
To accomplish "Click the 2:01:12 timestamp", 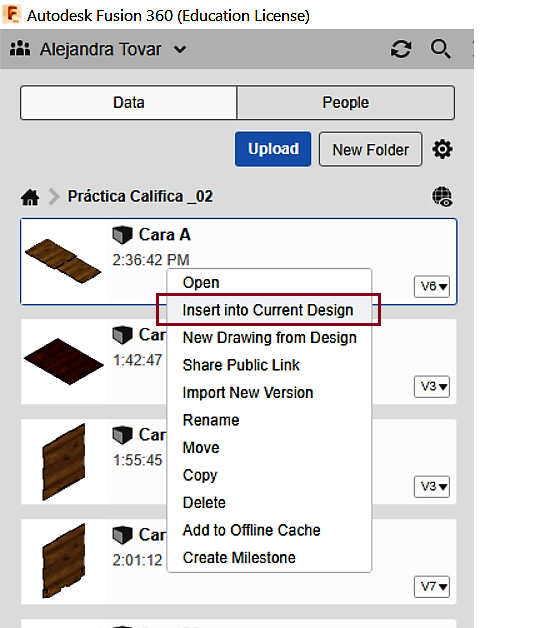I will pos(137,560).
